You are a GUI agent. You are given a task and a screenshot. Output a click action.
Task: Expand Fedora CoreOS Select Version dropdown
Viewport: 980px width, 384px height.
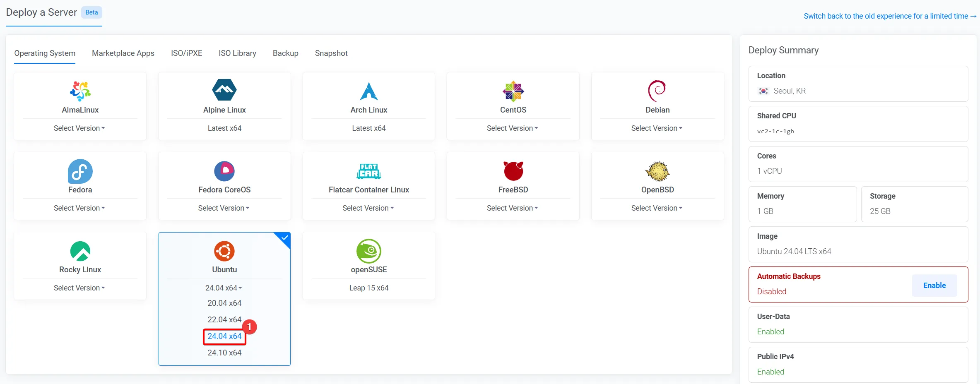coord(224,208)
